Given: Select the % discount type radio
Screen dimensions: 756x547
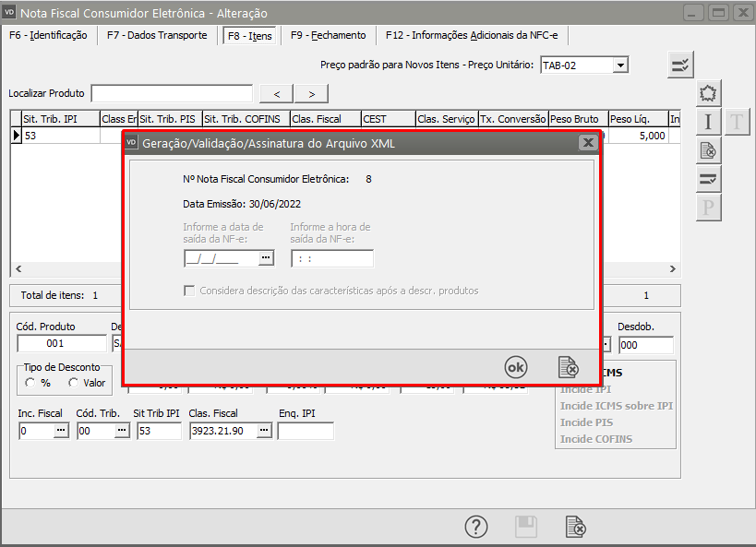Looking at the screenshot, I should click(x=30, y=383).
